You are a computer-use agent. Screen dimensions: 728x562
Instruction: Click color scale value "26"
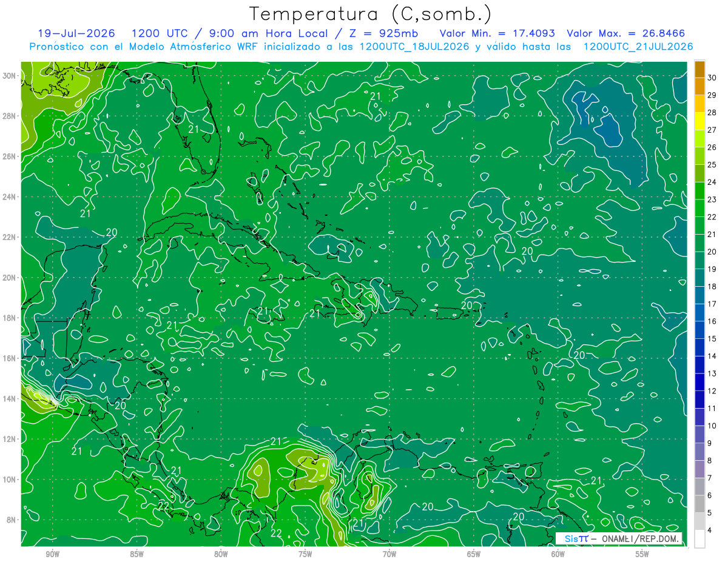pyautogui.click(x=712, y=147)
